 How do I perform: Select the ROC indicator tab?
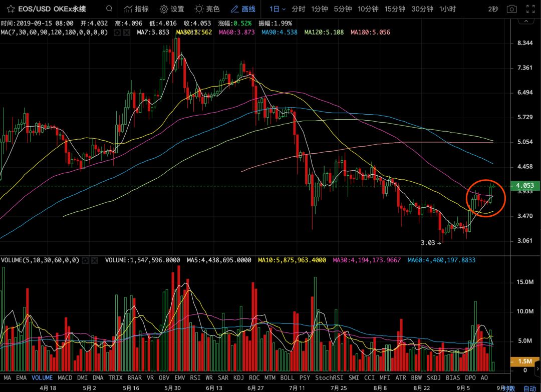(254, 378)
